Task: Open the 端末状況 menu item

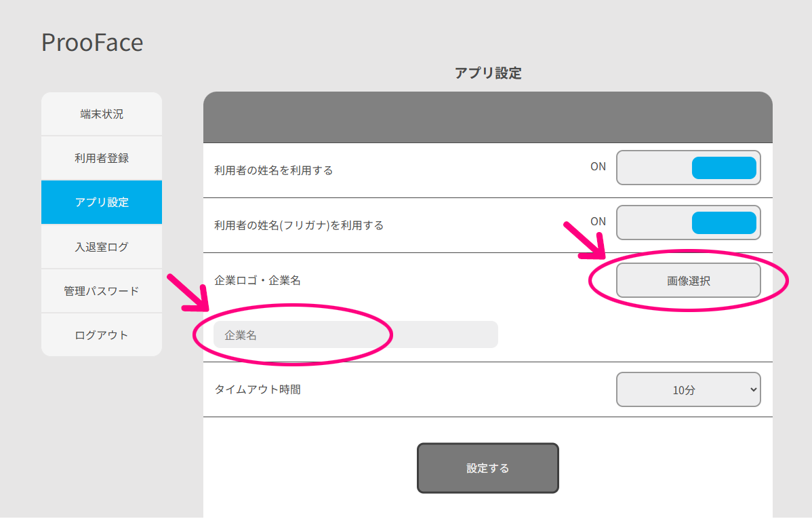Action: [102, 114]
